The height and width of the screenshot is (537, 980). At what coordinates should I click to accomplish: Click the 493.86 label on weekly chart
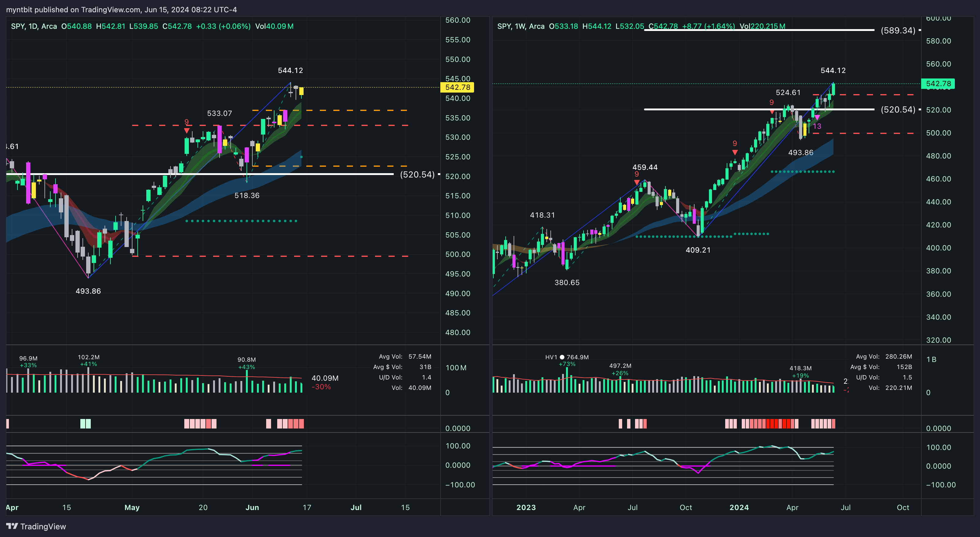(800, 153)
